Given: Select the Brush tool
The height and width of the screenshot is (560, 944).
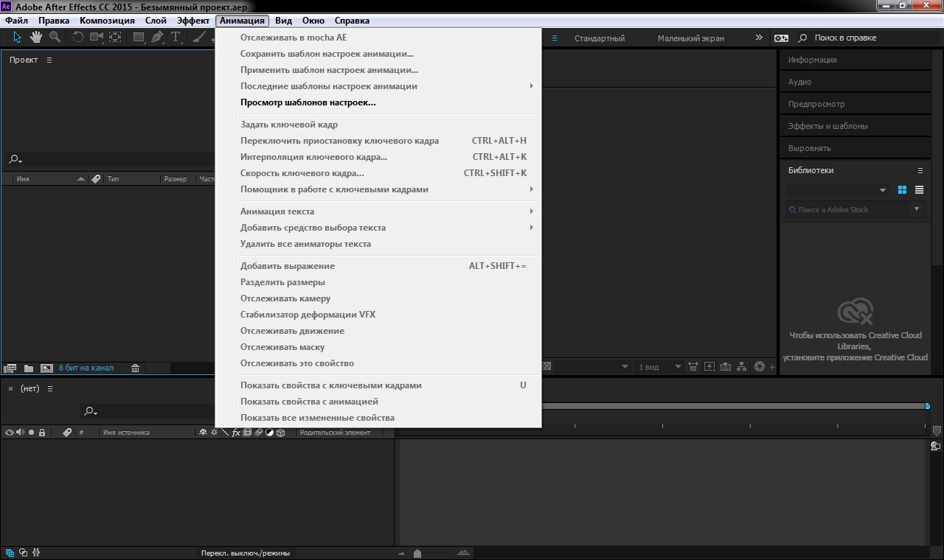Looking at the screenshot, I should coord(199,37).
